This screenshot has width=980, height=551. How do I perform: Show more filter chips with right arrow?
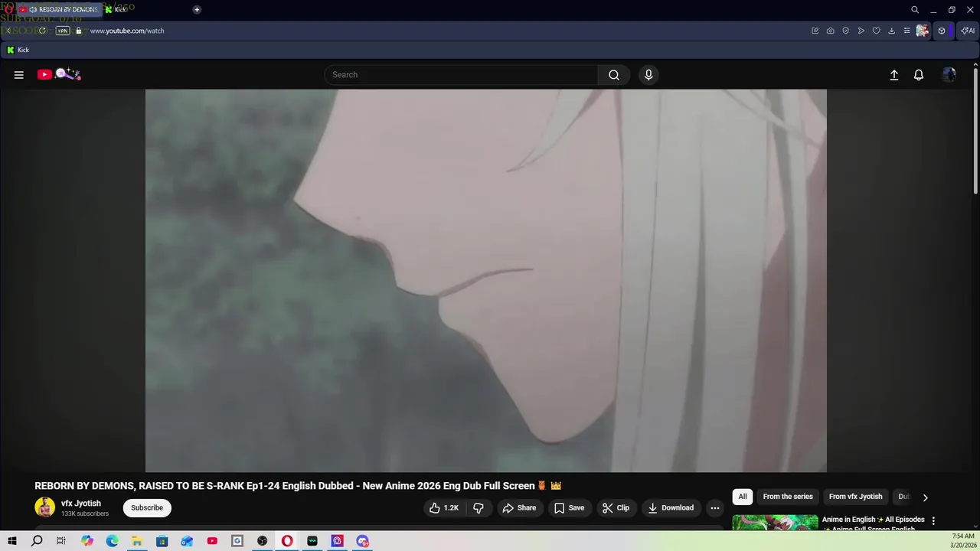tap(925, 497)
